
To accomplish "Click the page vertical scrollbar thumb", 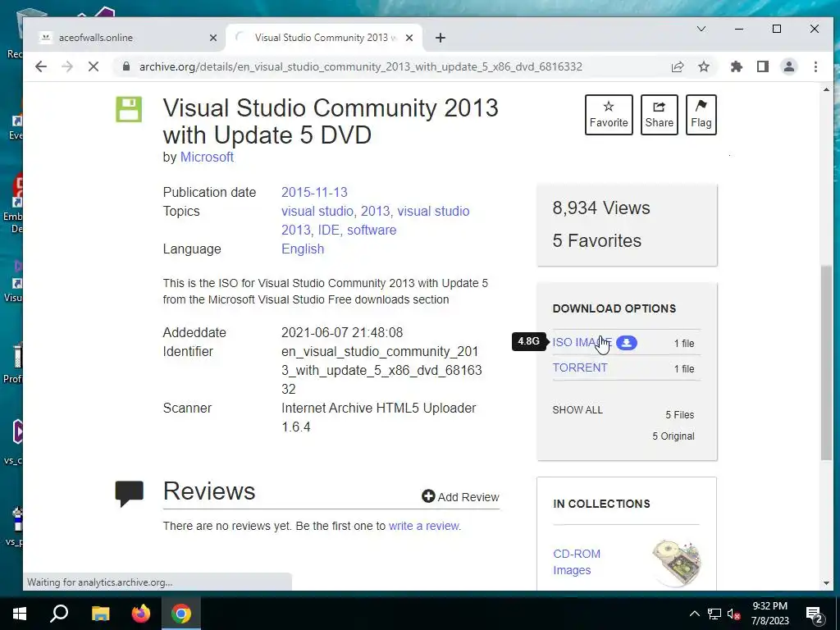I will 826,362.
